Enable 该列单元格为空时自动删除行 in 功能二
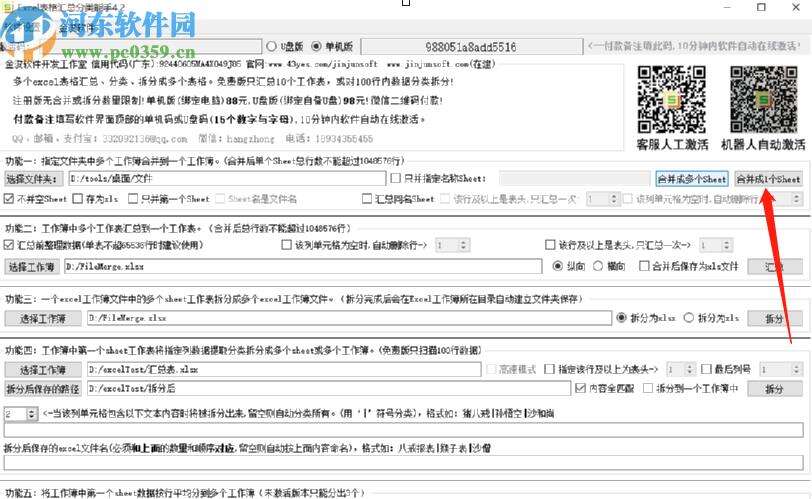The image size is (812, 499). click(286, 245)
